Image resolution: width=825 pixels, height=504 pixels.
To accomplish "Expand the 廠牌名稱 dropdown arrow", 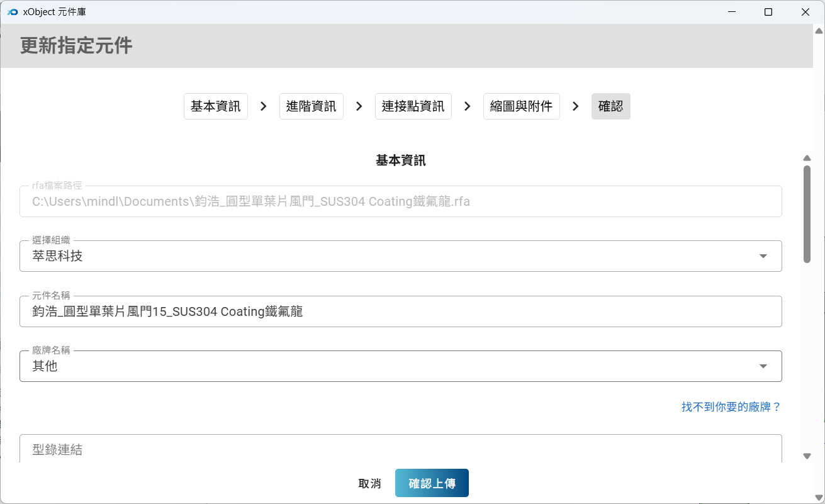I will click(763, 366).
